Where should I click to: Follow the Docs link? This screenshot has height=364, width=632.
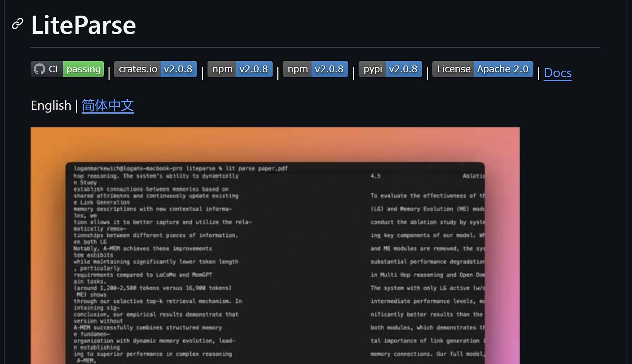558,73
